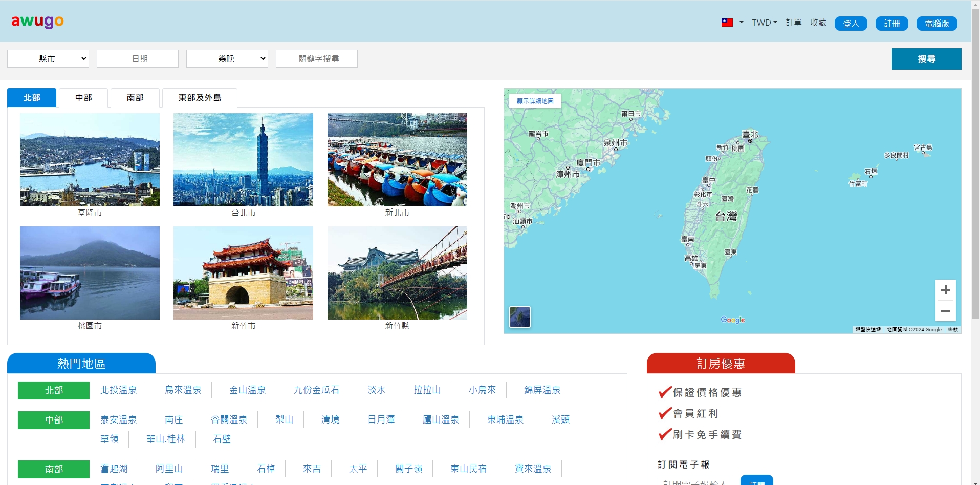Screen dimensions: 980x485
Task: Open the 新竹縣 bridge thumbnail
Action: pyautogui.click(x=397, y=273)
